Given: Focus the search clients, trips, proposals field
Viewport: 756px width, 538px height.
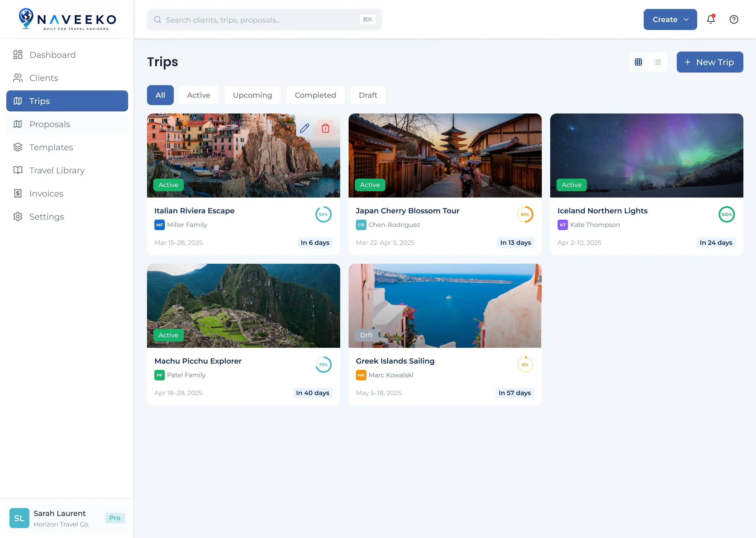Looking at the screenshot, I should point(264,19).
